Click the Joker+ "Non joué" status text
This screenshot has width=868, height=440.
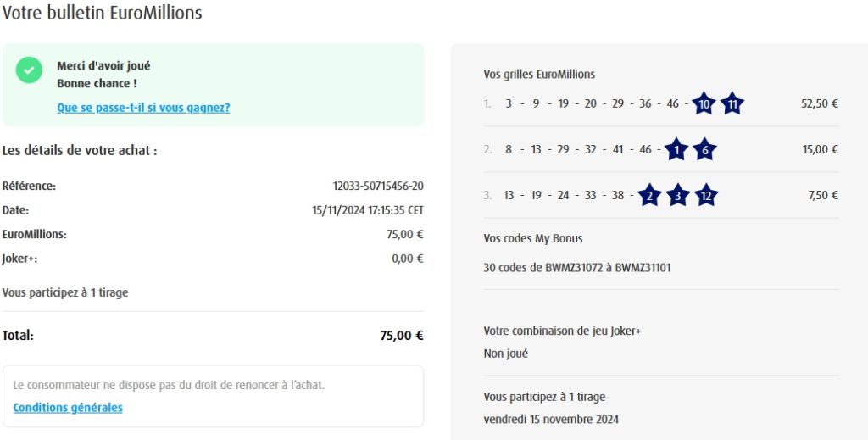(505, 354)
